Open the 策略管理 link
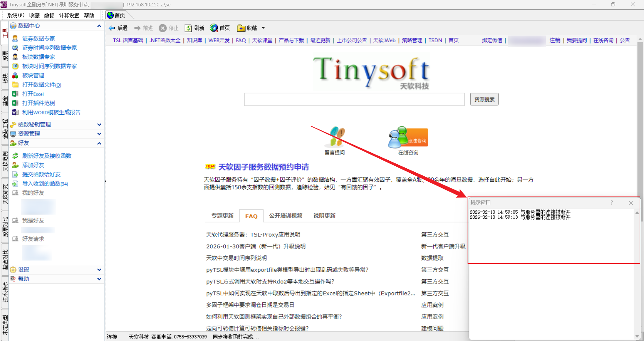Screen dimensions: 644x341 412,41
